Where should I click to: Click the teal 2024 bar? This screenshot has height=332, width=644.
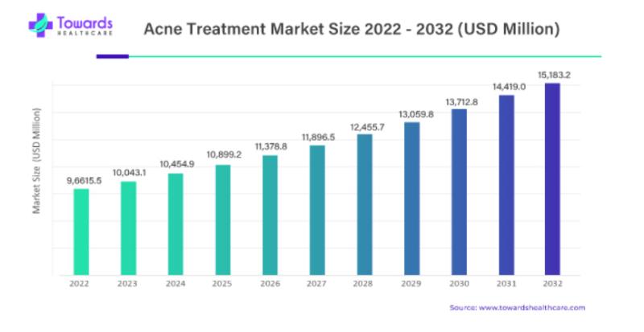[175, 224]
